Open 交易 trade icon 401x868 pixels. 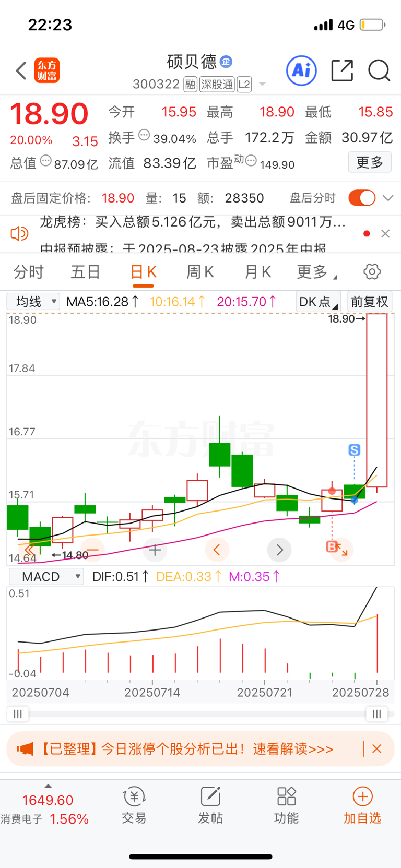(x=134, y=805)
